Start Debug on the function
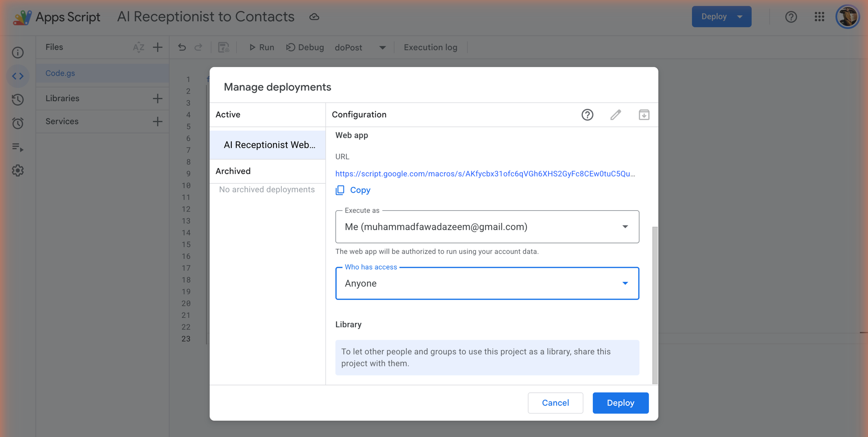Screen dimensions: 868x437 tap(305, 47)
